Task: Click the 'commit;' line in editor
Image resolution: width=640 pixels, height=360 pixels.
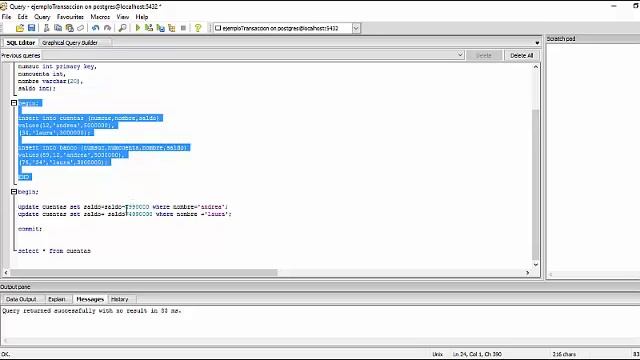Action: tap(30, 229)
